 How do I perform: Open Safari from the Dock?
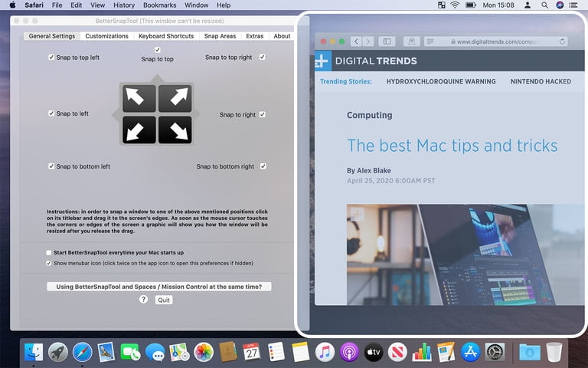[x=82, y=353]
